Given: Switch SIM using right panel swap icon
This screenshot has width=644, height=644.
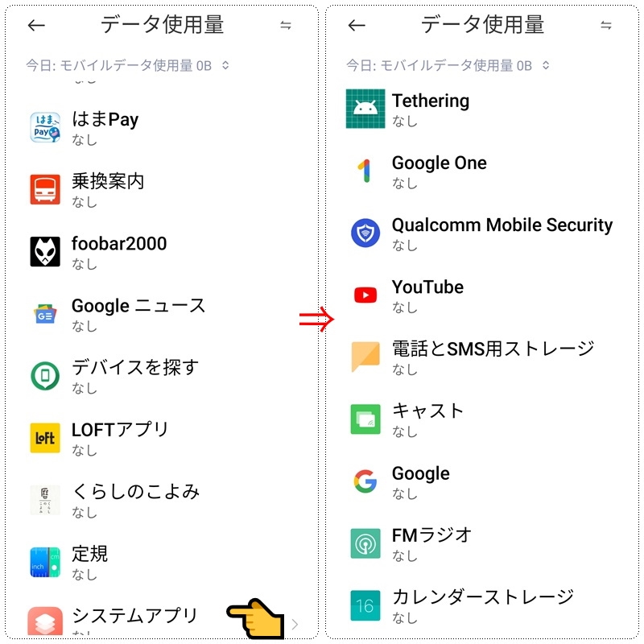Looking at the screenshot, I should pyautogui.click(x=606, y=26).
